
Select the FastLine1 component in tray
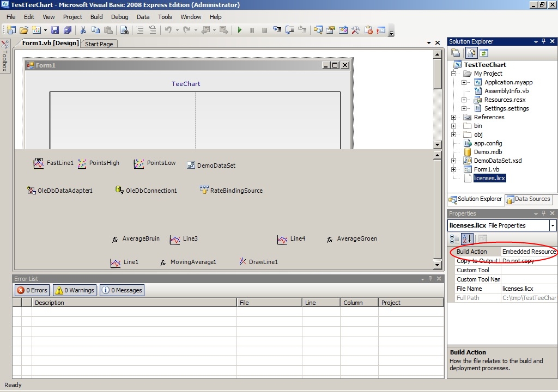53,163
